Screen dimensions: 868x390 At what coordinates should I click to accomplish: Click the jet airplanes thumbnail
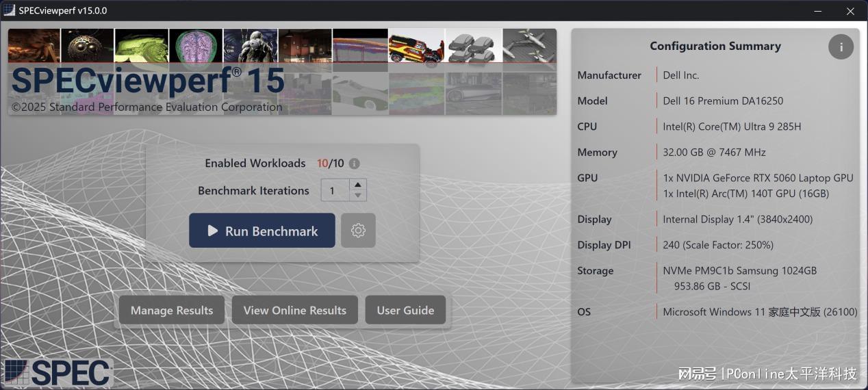tap(529, 46)
